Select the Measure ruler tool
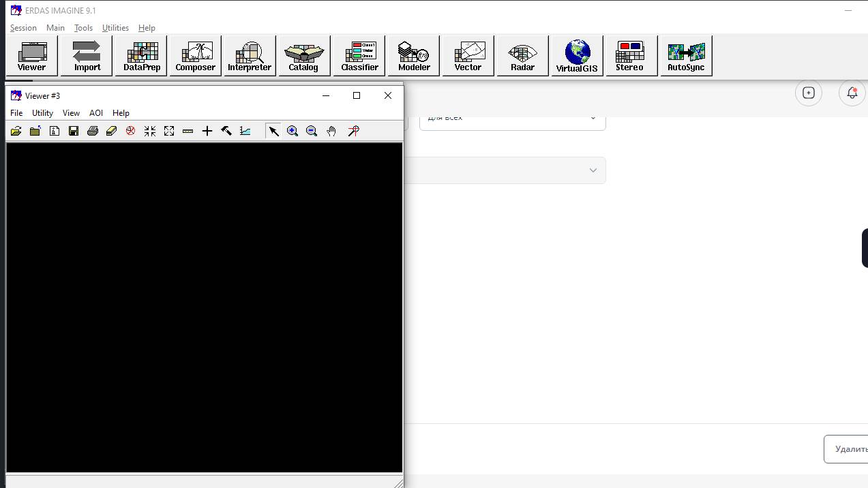The image size is (868, 488). coord(188,131)
